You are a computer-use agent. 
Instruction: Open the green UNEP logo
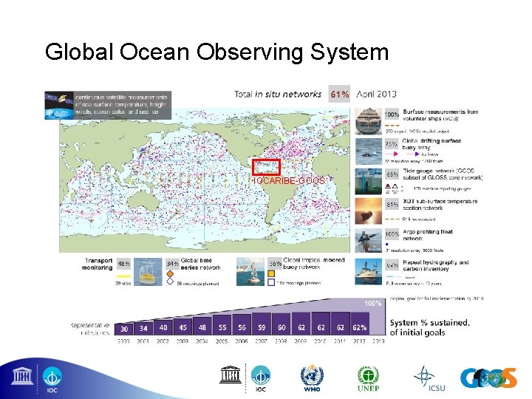click(368, 378)
